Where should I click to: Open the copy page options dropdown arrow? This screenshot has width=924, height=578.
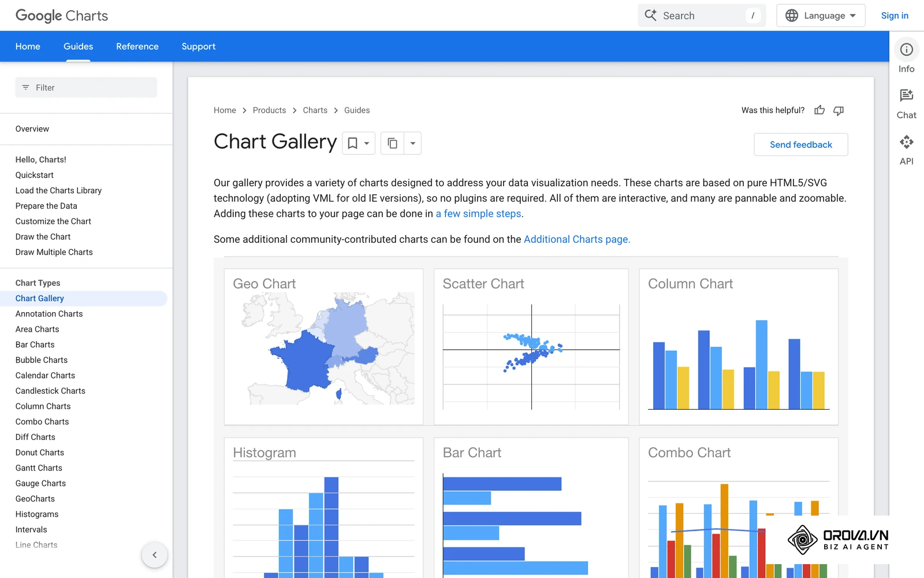pyautogui.click(x=412, y=143)
